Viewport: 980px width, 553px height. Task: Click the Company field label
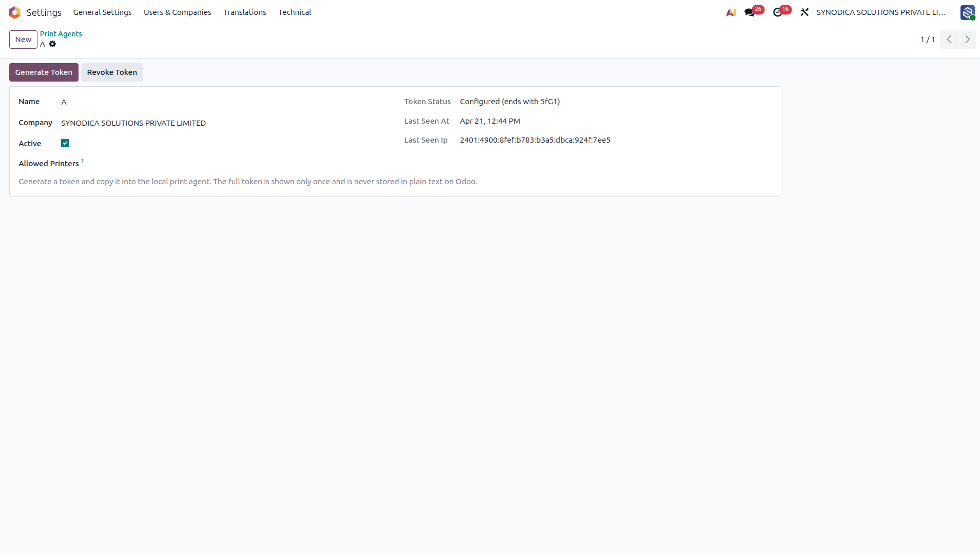coord(35,123)
